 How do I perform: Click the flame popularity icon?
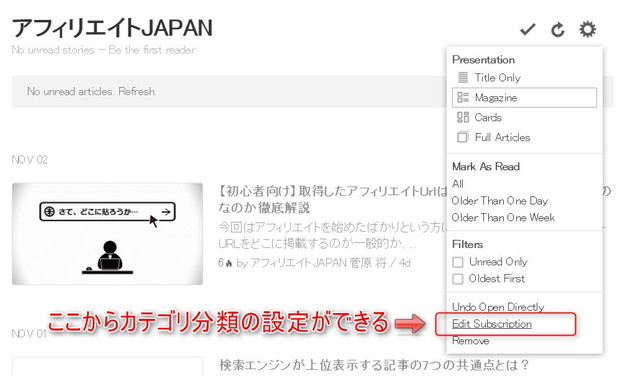[229, 263]
